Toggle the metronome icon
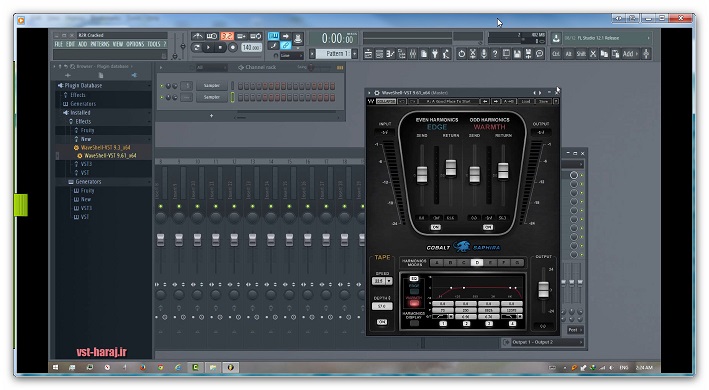 tap(197, 36)
